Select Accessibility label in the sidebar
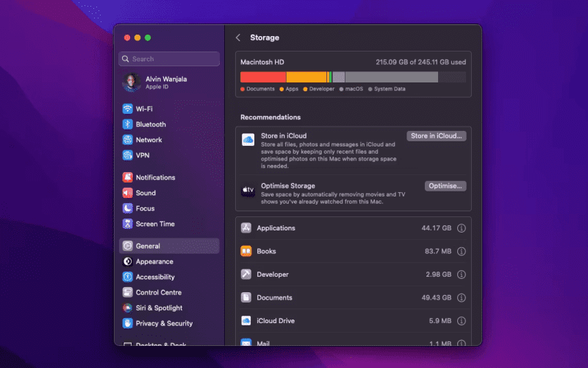Image resolution: width=588 pixels, height=368 pixels. click(x=155, y=277)
